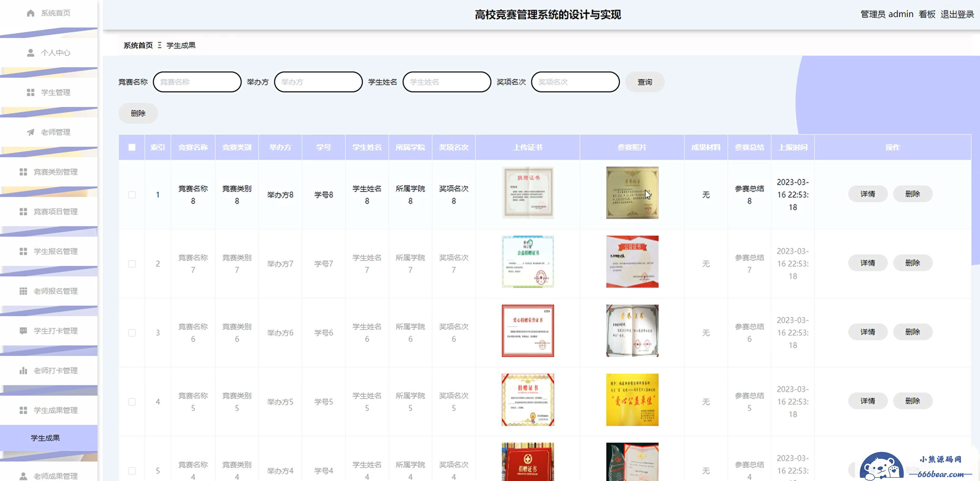The width and height of the screenshot is (980, 481).
Task: Click the grid icon beside 学生成果管理
Action: 23,410
